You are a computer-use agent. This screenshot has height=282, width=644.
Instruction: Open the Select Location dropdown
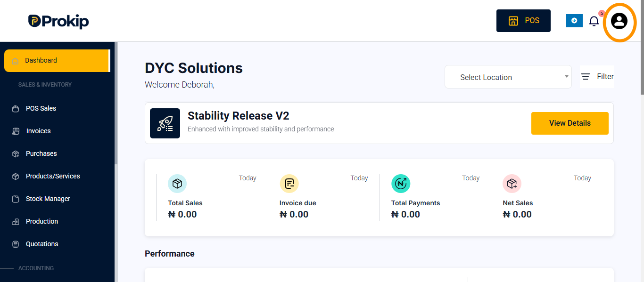pos(508,77)
